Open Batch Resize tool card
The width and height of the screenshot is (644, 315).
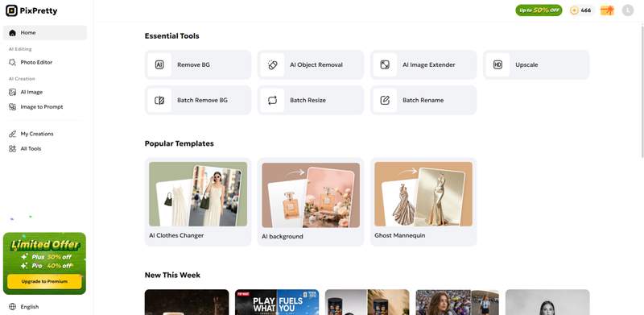(311, 101)
